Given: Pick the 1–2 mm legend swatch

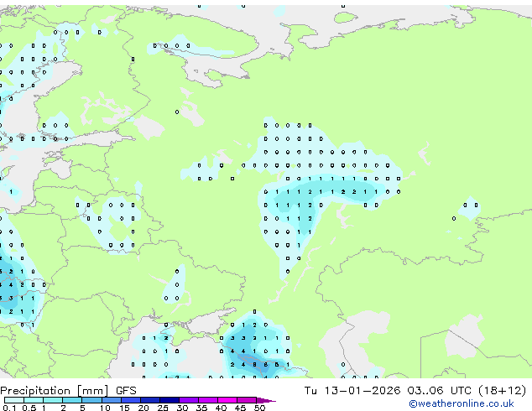Looking at the screenshot, I should click(53, 400).
